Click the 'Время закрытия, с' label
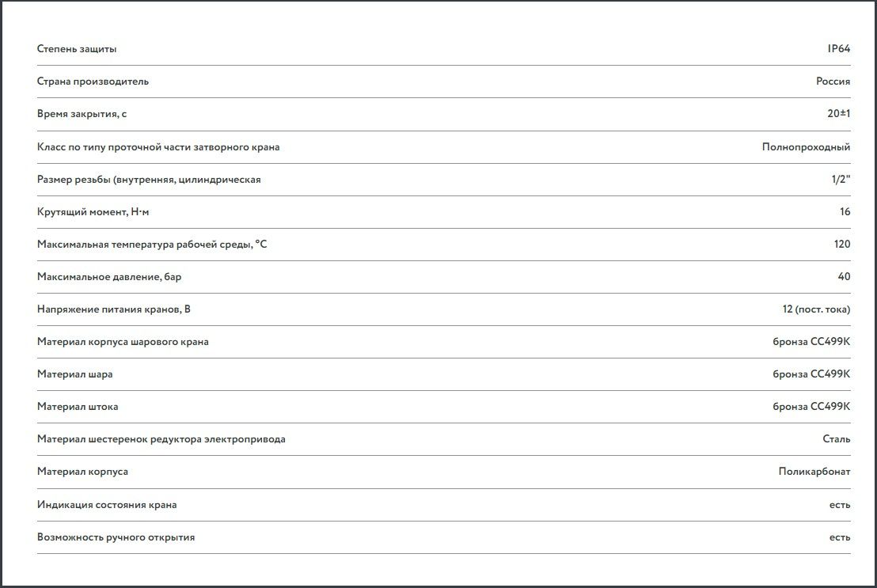Screen dimensions: 877x588 click(x=82, y=114)
